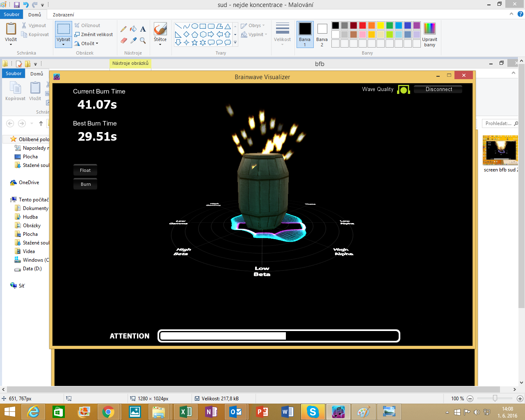Click Vyjmout cut in the Paint ribbon
Viewport: 525px width, 420px height.
click(x=34, y=25)
